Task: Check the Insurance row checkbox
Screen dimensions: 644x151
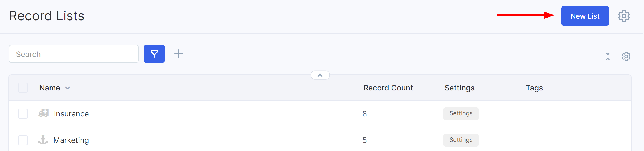Action: [x=23, y=114]
